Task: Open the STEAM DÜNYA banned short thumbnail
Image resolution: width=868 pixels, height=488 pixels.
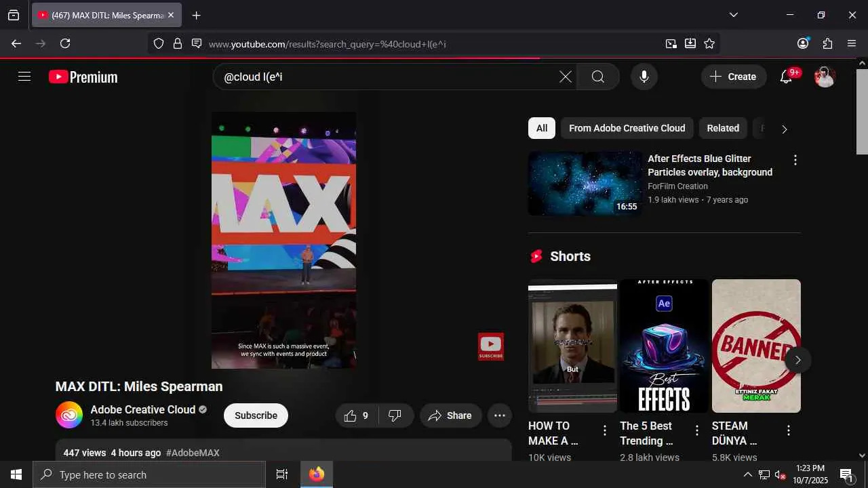Action: 756,346
